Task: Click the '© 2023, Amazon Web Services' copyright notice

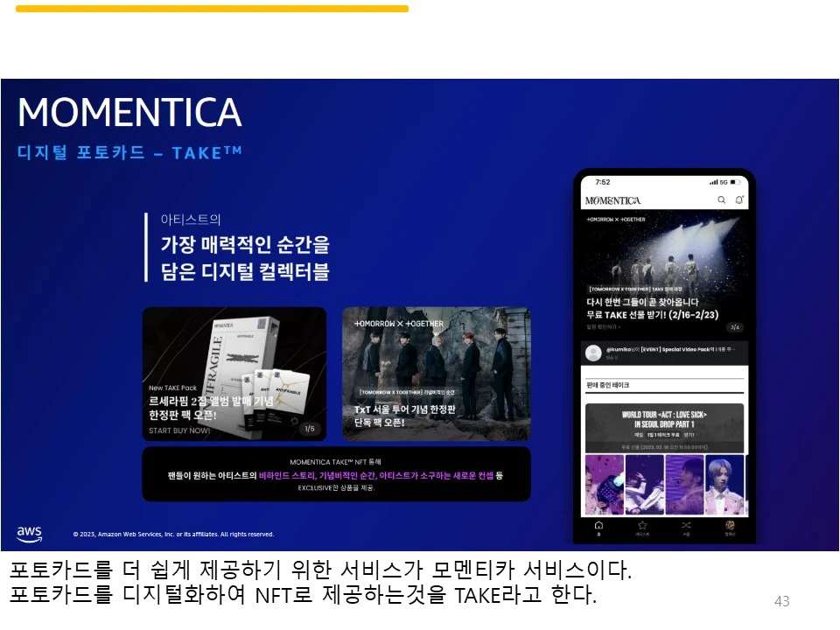Action: (x=173, y=534)
